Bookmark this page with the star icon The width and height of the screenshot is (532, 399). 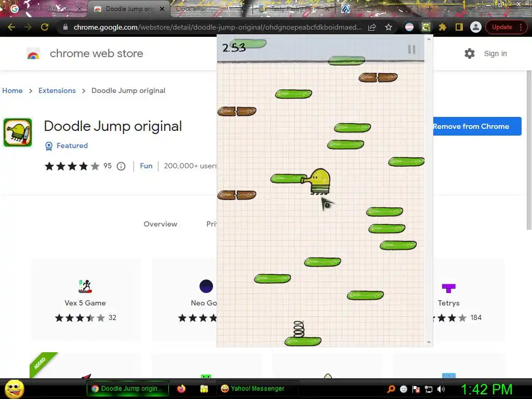click(389, 27)
